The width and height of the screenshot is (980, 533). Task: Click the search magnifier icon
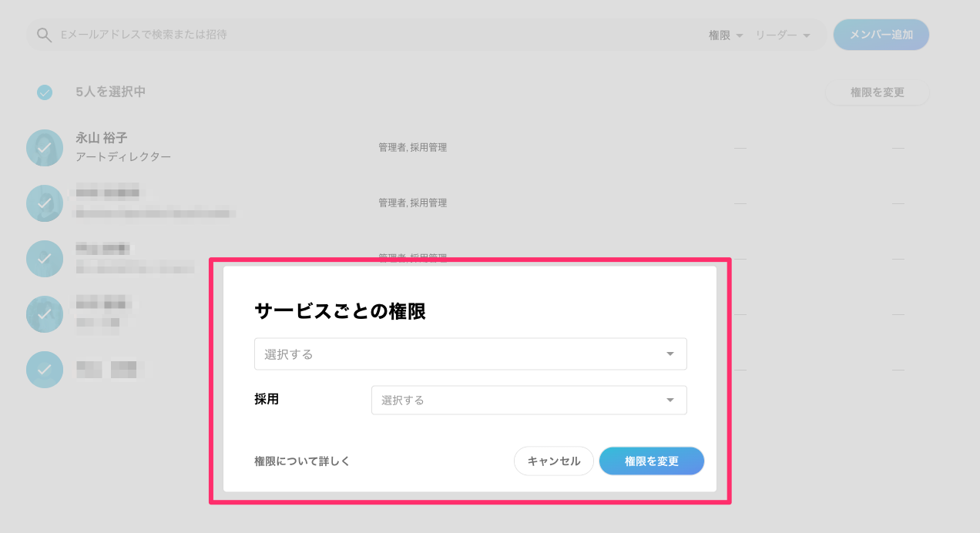pos(45,35)
